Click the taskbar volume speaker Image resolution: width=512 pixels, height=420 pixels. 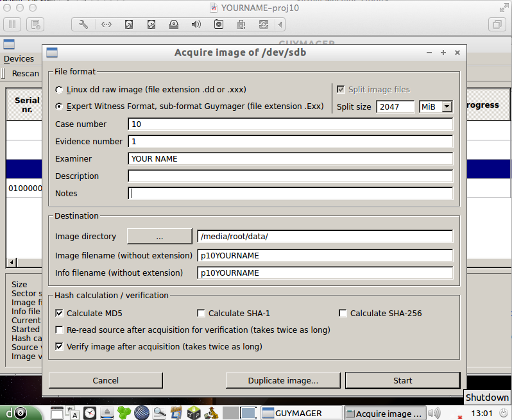[434, 413]
